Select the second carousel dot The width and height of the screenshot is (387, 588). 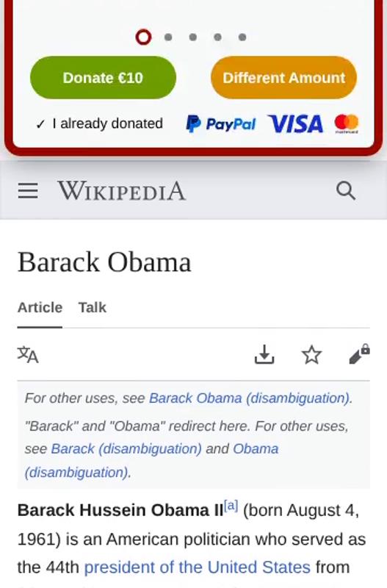[x=168, y=37]
